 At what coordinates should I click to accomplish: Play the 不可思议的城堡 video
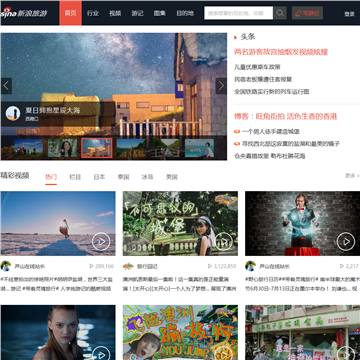(223, 241)
